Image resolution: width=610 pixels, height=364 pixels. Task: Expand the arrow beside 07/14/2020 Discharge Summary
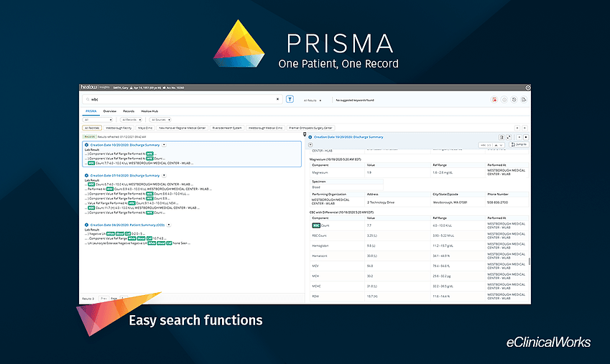point(164,176)
